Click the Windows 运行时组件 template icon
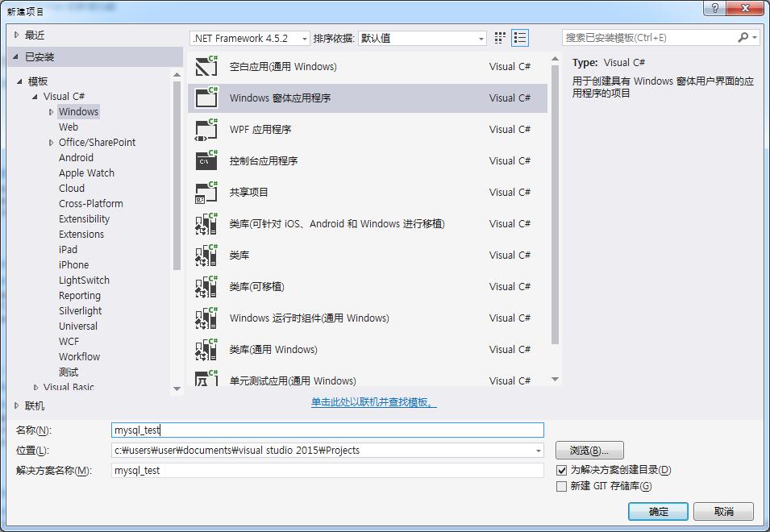770x532 pixels. [x=206, y=318]
